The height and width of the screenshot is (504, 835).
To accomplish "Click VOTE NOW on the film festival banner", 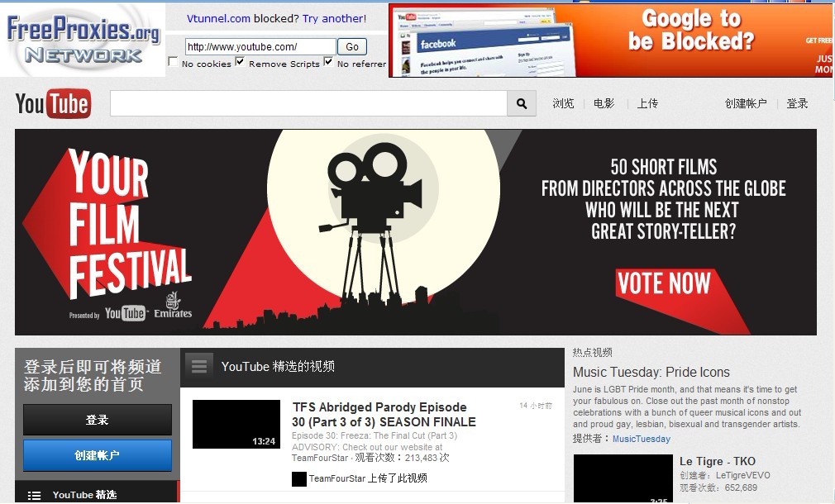I will point(664,283).
